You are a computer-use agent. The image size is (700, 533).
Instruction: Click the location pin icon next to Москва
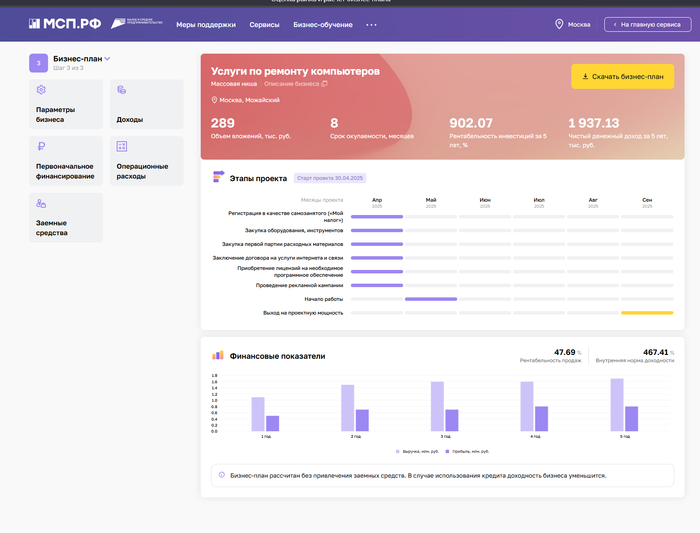(559, 24)
